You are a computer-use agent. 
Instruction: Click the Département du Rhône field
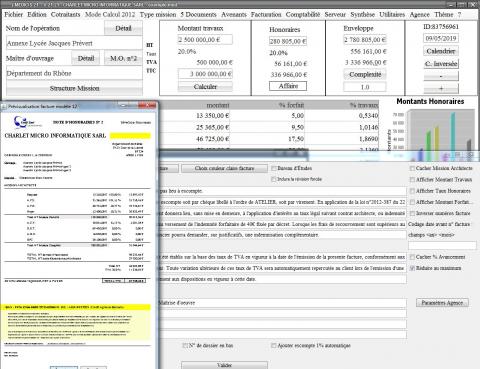[x=74, y=73]
